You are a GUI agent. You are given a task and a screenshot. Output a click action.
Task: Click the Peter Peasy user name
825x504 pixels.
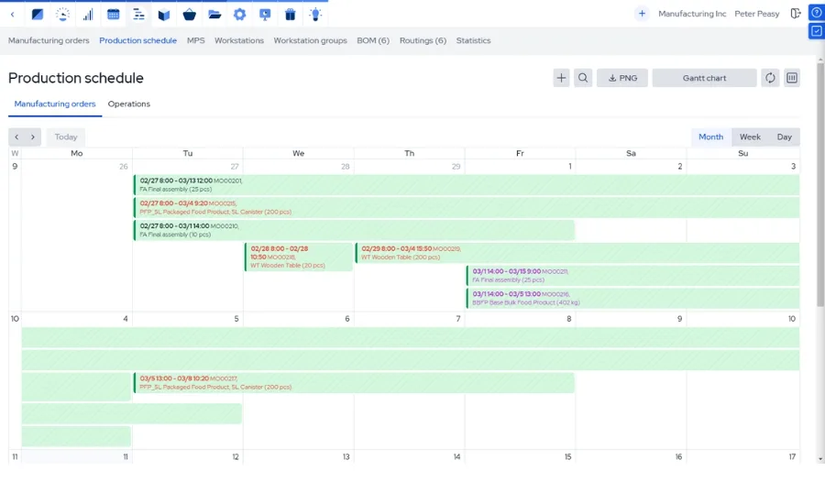(756, 14)
